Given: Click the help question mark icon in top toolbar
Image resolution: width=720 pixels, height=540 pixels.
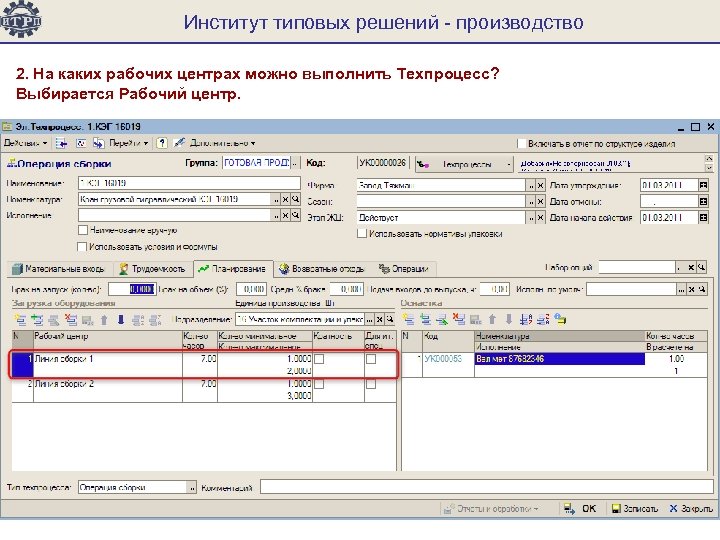Looking at the screenshot, I should 162,143.
